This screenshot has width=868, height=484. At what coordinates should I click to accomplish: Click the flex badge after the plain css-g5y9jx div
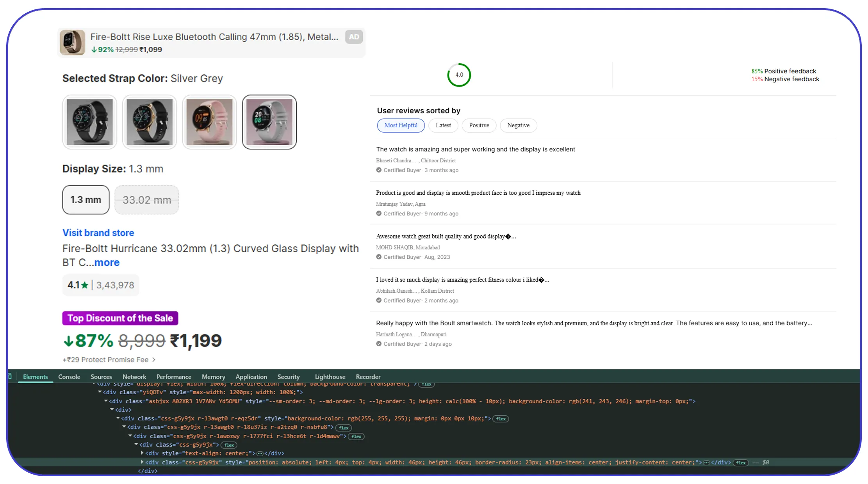click(x=229, y=445)
